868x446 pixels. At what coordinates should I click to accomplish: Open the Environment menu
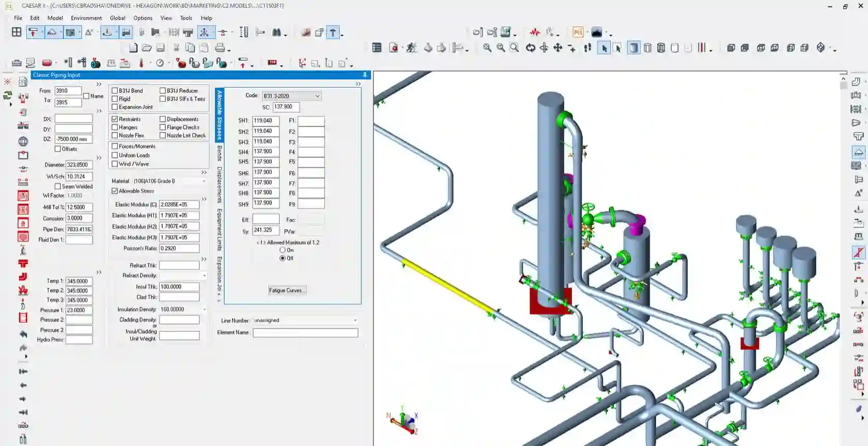click(x=86, y=18)
